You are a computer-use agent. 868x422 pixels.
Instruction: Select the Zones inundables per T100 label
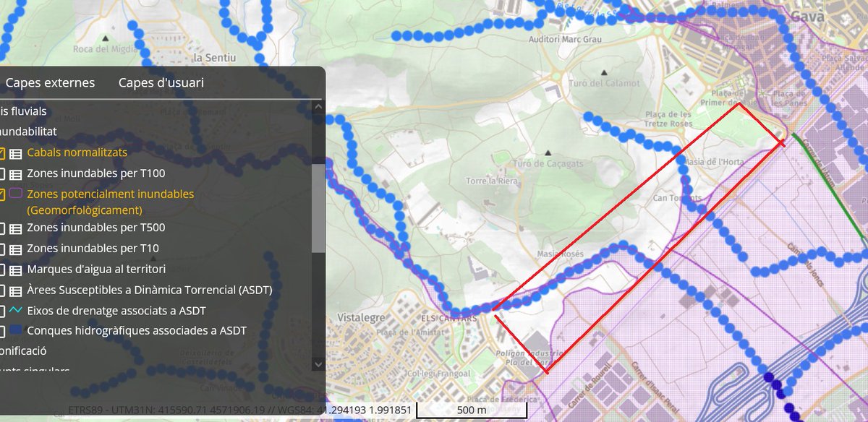96,173
